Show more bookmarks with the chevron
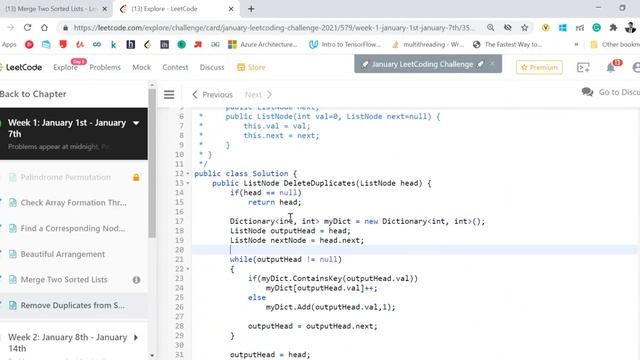This screenshot has width=640, height=360. [x=576, y=44]
